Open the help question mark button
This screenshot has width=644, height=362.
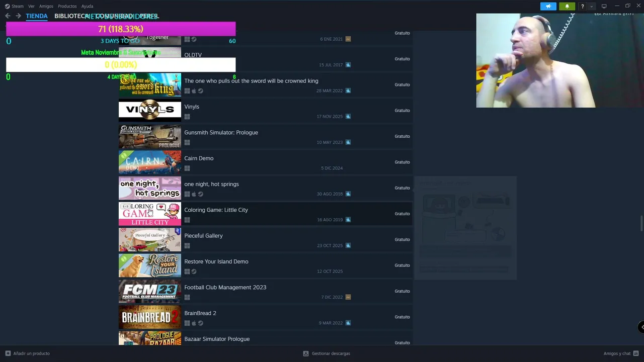click(582, 6)
